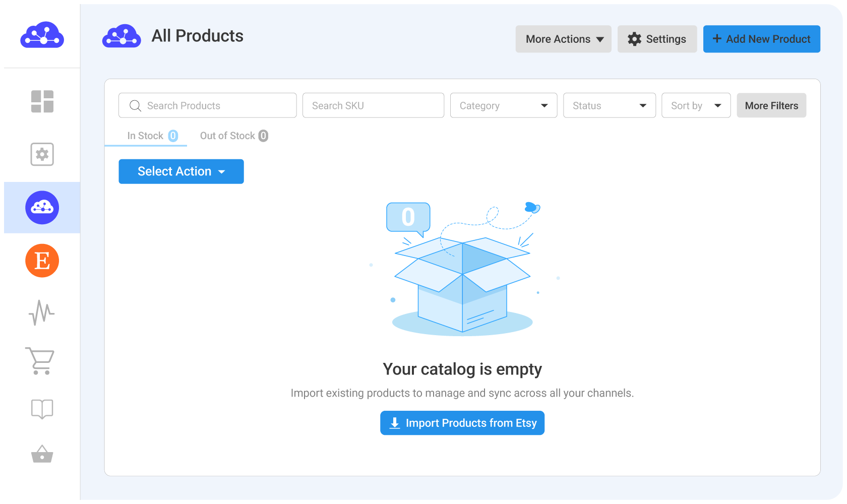Select the purple cloud products sidebar icon
The height and width of the screenshot is (504, 847).
(x=42, y=208)
